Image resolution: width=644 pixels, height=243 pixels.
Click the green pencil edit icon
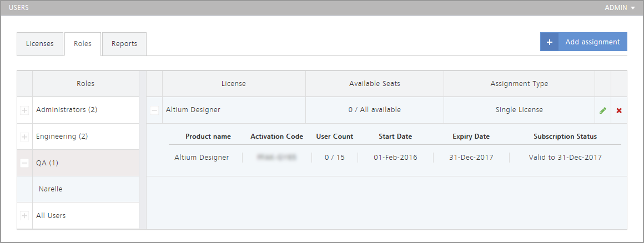tap(602, 110)
